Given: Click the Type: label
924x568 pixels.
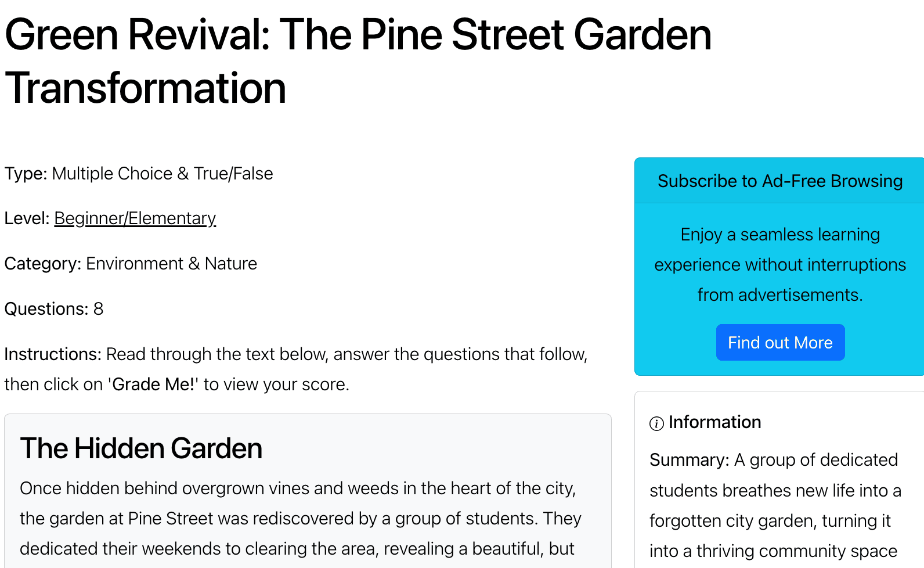Looking at the screenshot, I should pyautogui.click(x=26, y=174).
